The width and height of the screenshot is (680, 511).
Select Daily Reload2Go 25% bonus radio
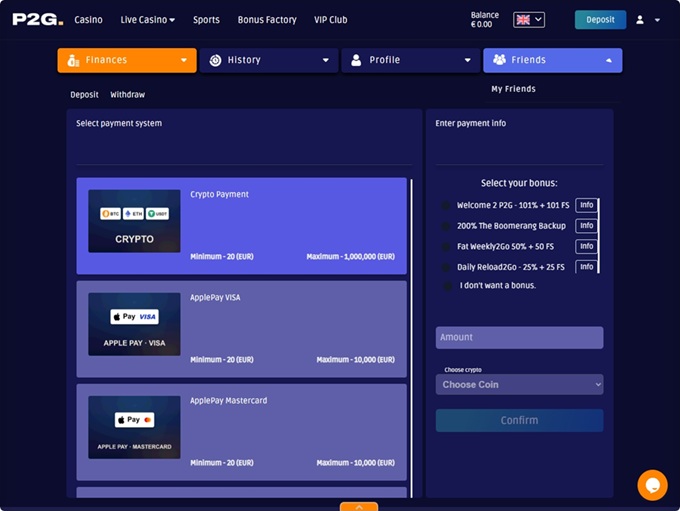(445, 267)
